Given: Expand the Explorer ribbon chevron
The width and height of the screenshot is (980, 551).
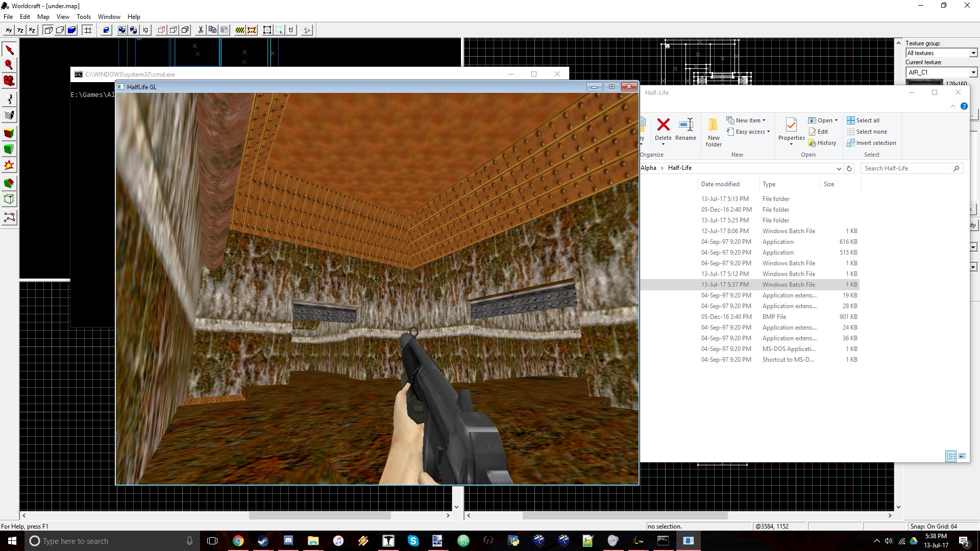Looking at the screenshot, I should pos(952,106).
